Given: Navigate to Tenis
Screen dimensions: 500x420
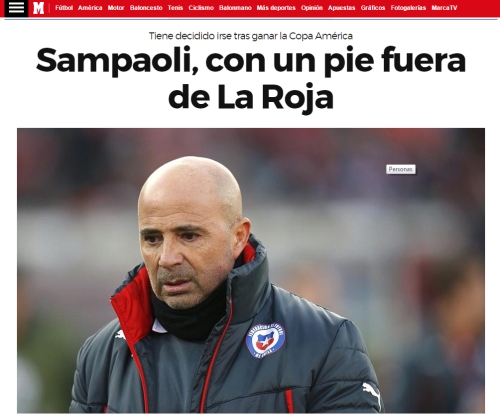Looking at the screenshot, I should (175, 8).
